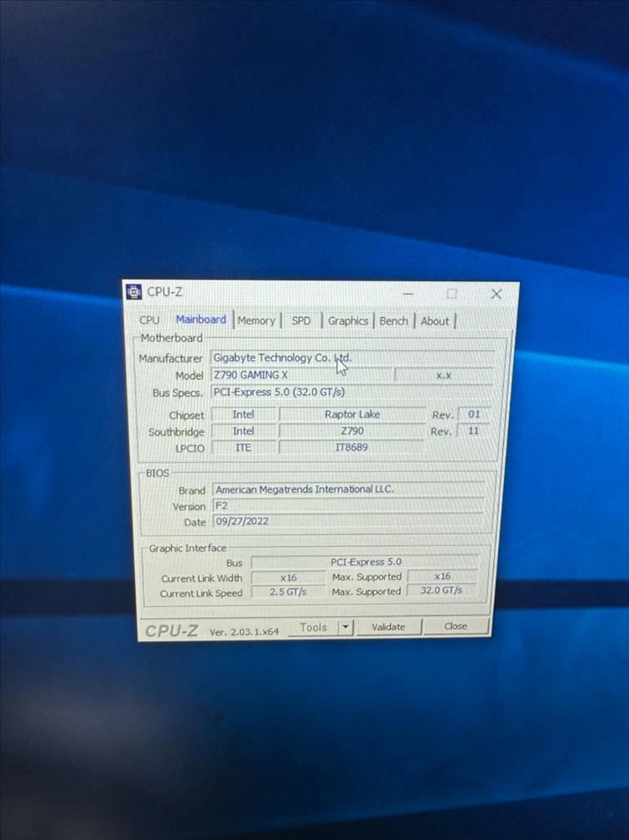Click the Max. Supported link width x16 value

click(442, 577)
